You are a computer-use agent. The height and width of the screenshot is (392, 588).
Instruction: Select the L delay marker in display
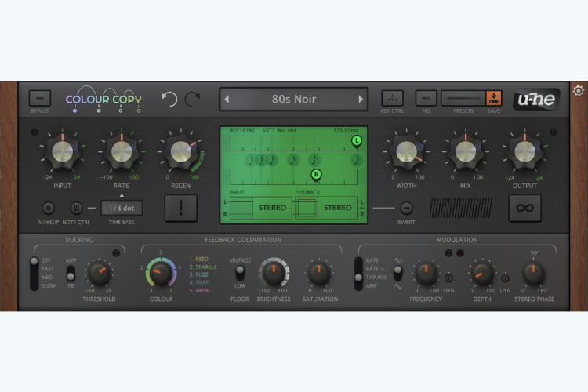[356, 141]
